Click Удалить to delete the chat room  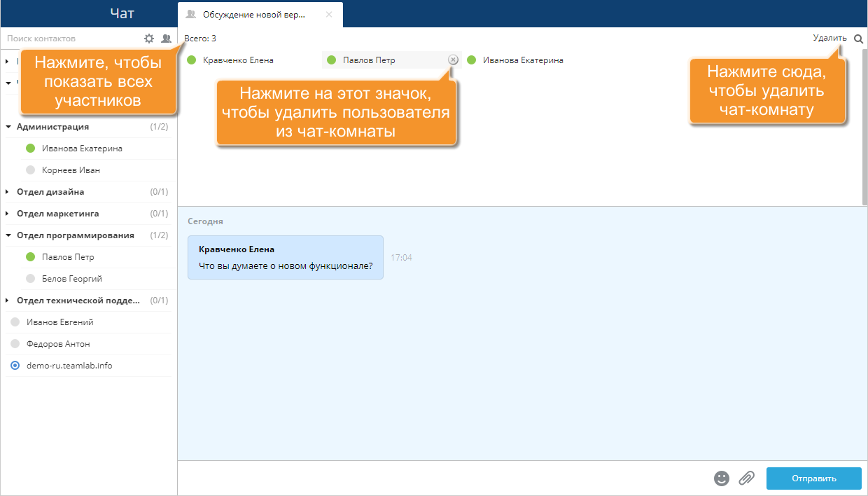click(829, 39)
